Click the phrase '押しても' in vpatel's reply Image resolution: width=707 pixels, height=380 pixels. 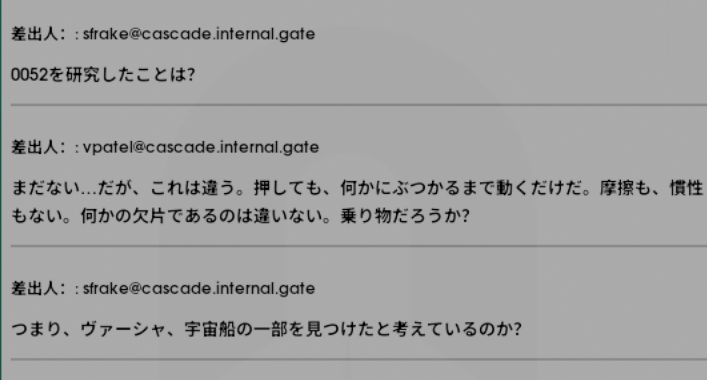(x=288, y=188)
